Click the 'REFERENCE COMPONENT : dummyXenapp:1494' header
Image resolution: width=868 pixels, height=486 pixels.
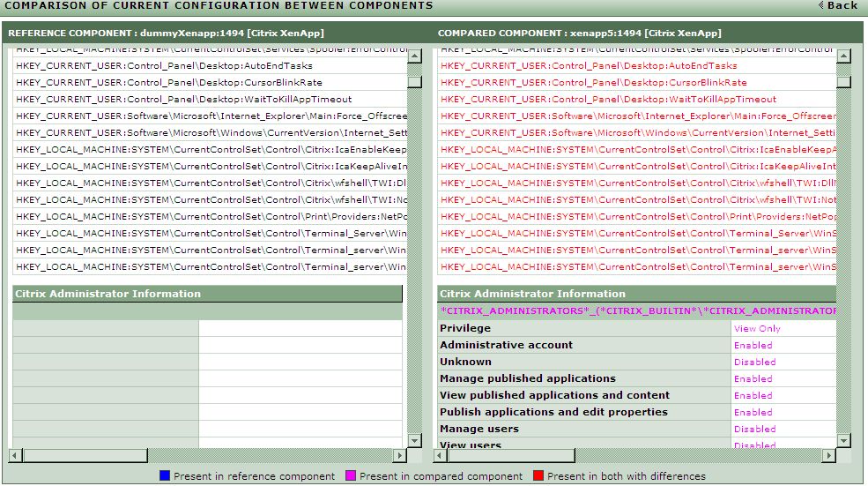click(166, 34)
